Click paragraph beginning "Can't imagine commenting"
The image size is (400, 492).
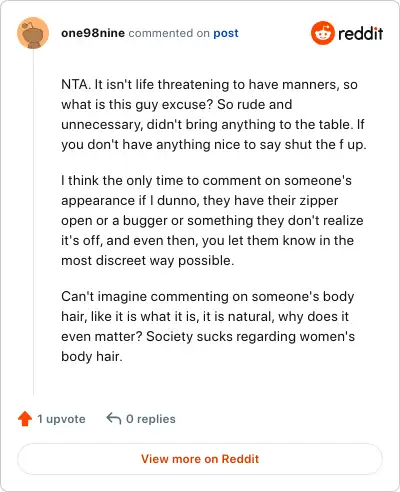(x=208, y=326)
